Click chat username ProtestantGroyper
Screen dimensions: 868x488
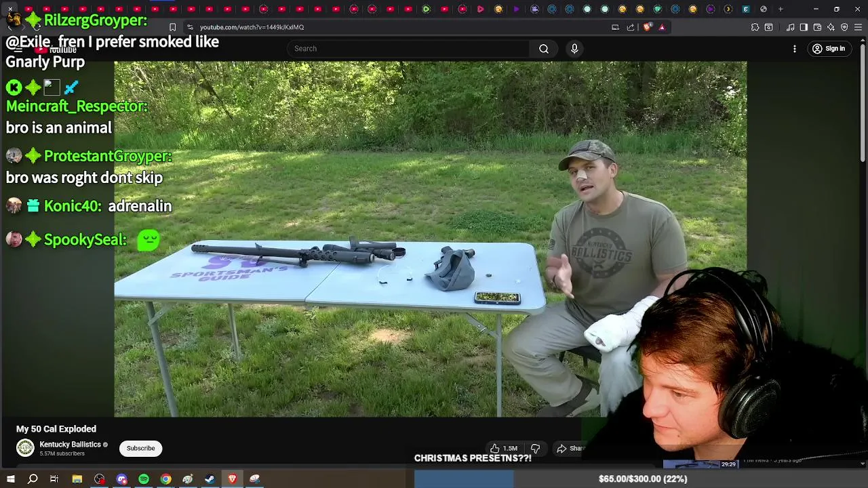click(108, 157)
